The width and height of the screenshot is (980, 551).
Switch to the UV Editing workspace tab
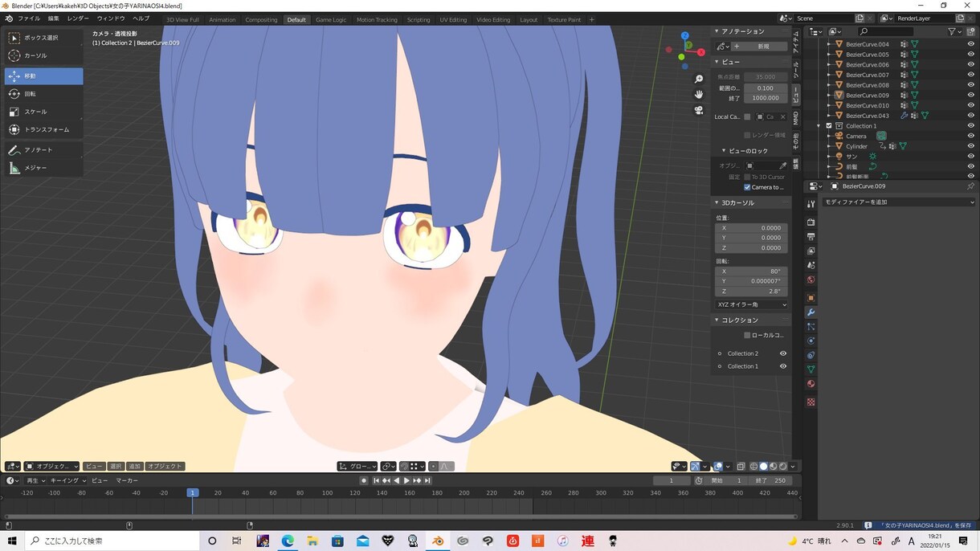pos(453,19)
